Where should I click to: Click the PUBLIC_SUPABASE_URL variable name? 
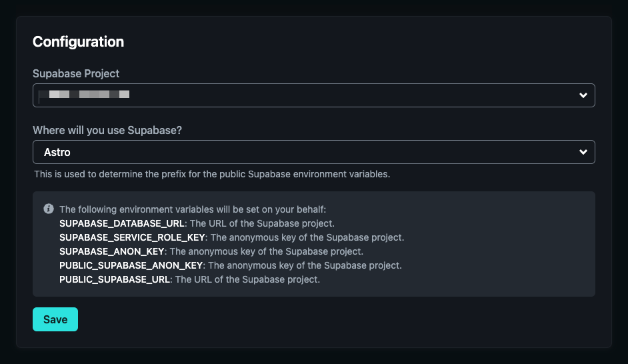tap(116, 279)
